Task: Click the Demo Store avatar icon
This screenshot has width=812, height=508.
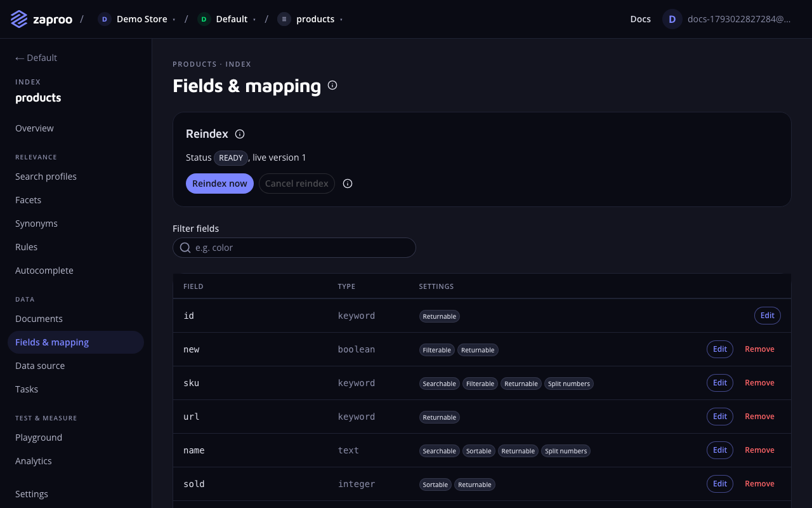Action: tap(105, 19)
